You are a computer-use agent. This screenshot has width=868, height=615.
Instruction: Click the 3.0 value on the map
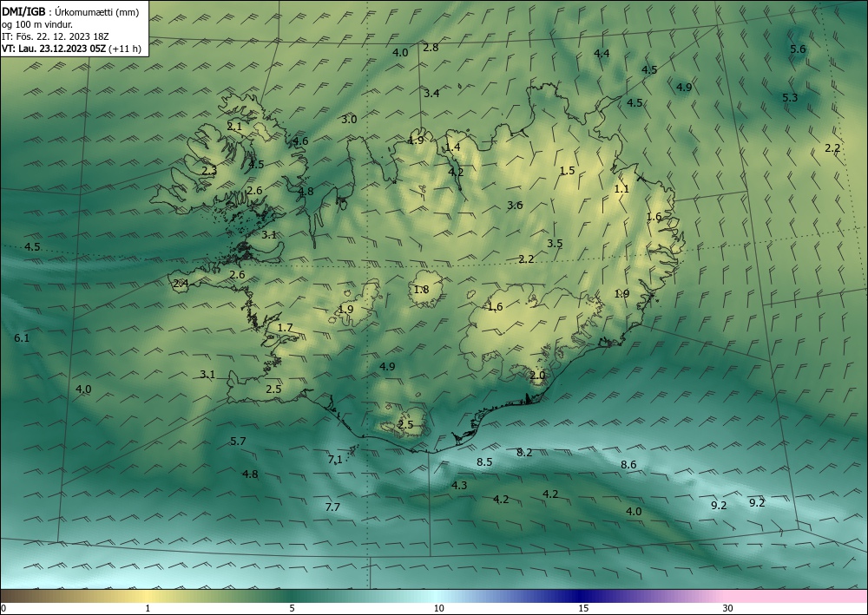349,120
